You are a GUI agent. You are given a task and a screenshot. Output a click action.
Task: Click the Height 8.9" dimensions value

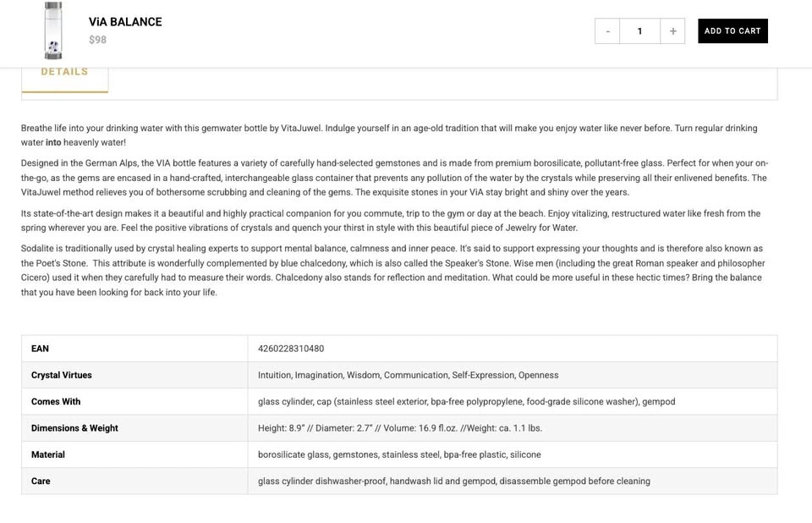click(400, 428)
